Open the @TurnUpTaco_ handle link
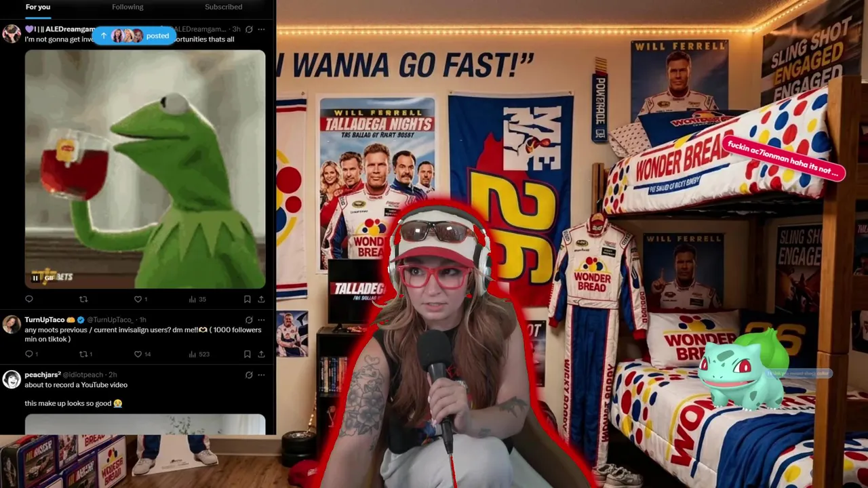Viewport: 868px width, 488px height. point(110,320)
